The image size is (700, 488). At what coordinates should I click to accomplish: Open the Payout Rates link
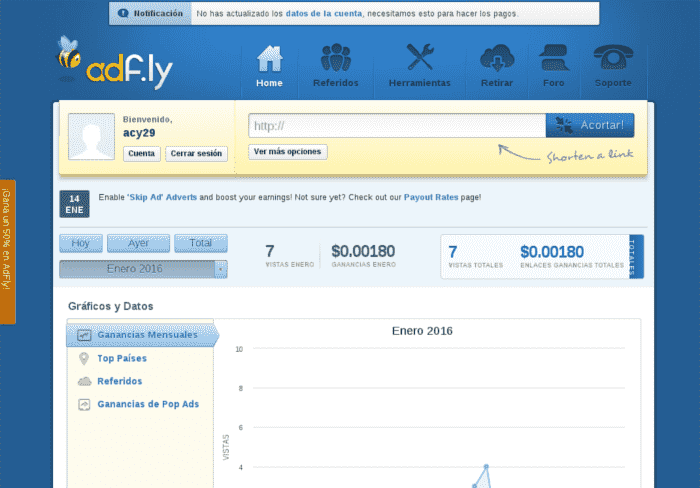[431, 197]
